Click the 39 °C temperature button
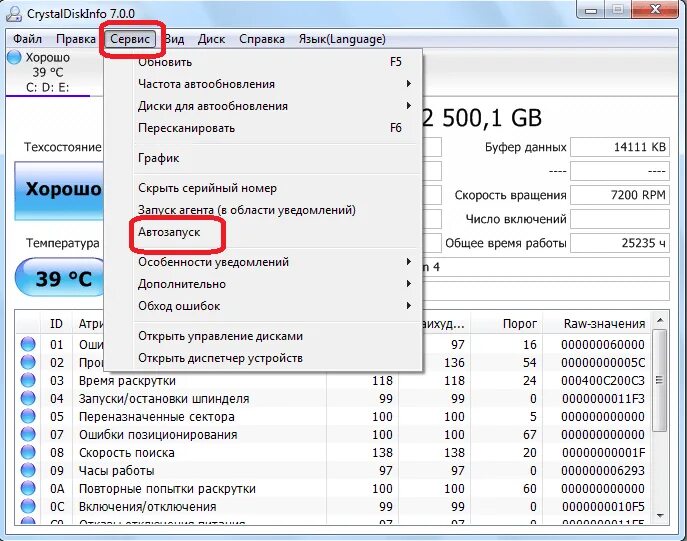This screenshot has height=541, width=687. point(61,279)
